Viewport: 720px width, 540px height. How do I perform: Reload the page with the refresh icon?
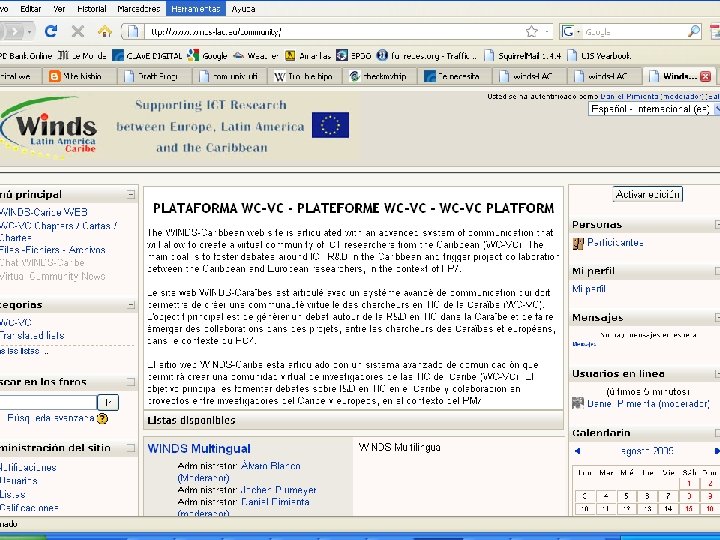click(51, 31)
